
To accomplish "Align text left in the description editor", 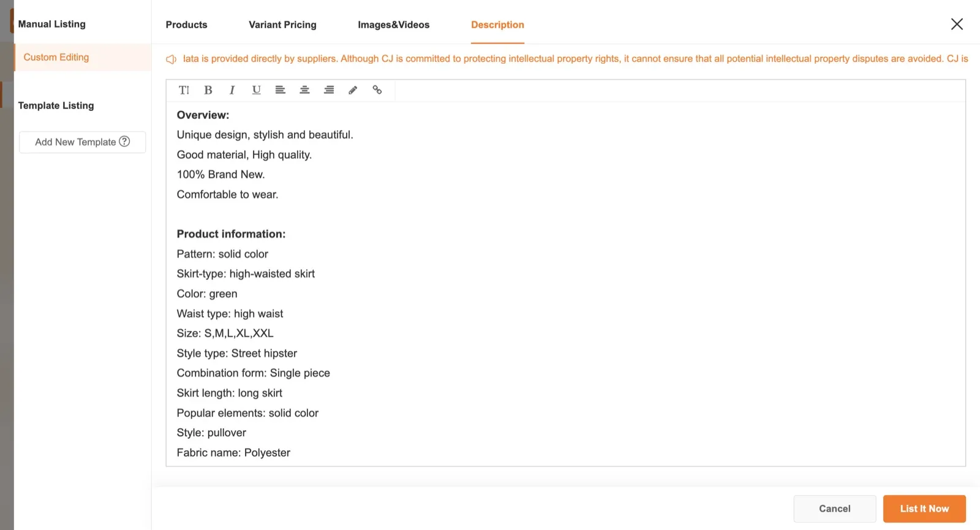I will coord(280,90).
